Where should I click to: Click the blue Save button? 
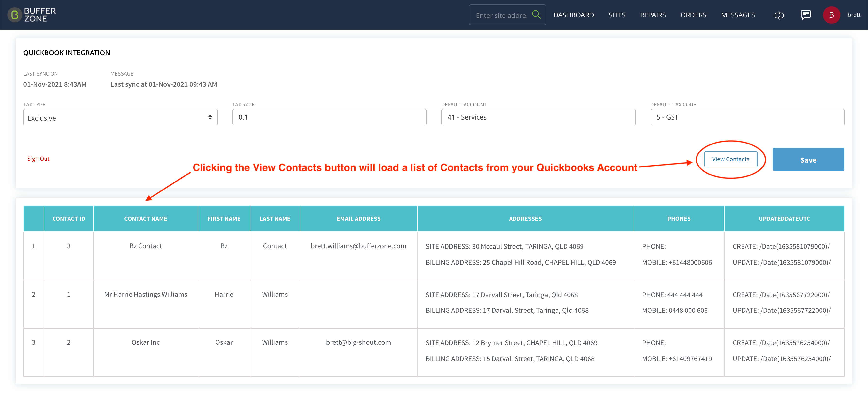[x=808, y=159]
